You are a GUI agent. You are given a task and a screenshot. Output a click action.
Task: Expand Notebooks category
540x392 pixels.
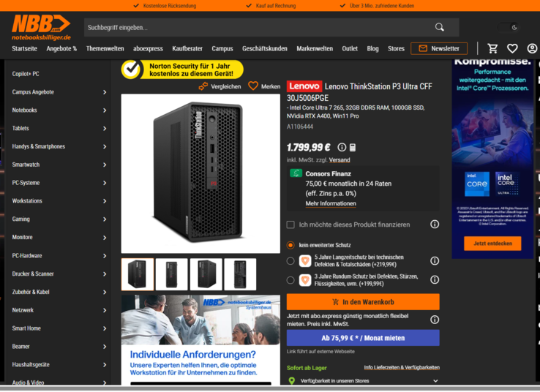pyautogui.click(x=105, y=110)
